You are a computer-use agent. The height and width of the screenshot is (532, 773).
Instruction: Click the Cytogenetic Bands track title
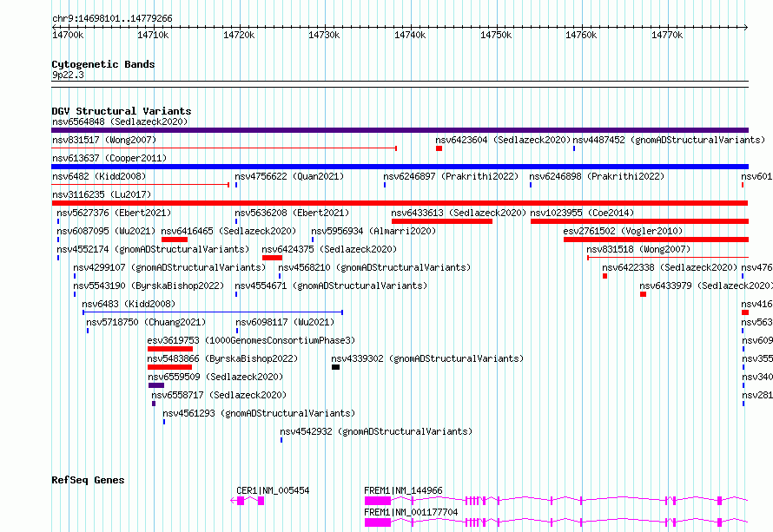[103, 64]
